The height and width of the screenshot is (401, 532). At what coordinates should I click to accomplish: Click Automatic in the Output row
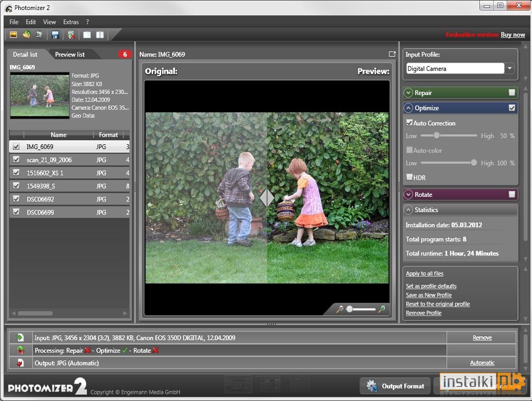coord(482,363)
